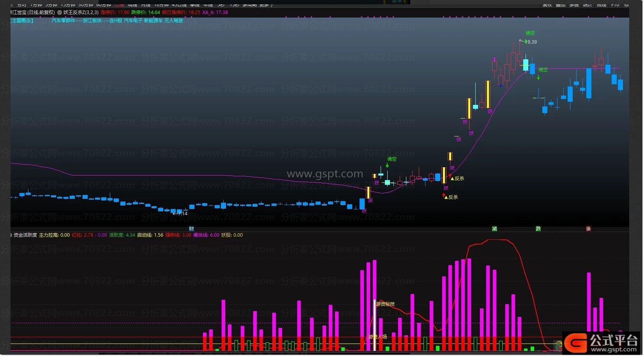Click the 主力拉高: 0.00 readout
Viewport: 644px width, 356px height.
tap(55, 235)
